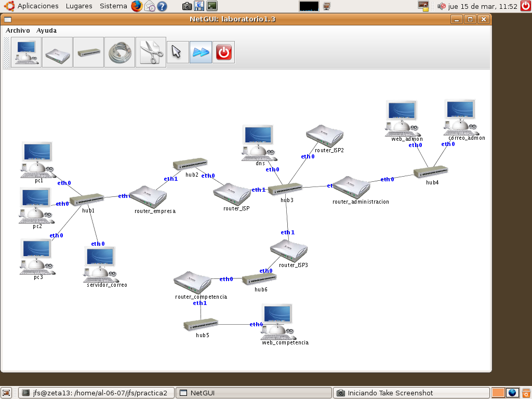Expand the Lugares system menu
This screenshot has height=399, width=532.
[x=79, y=6]
